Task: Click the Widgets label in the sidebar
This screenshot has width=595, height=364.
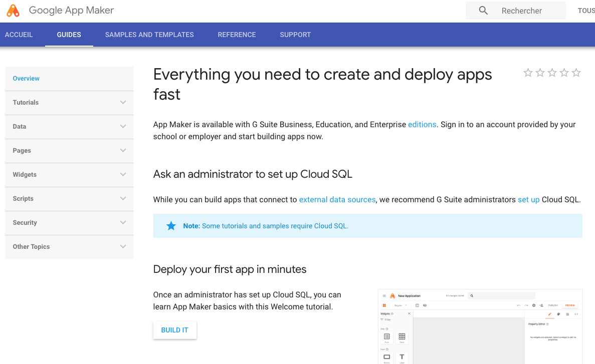Action: [x=25, y=174]
